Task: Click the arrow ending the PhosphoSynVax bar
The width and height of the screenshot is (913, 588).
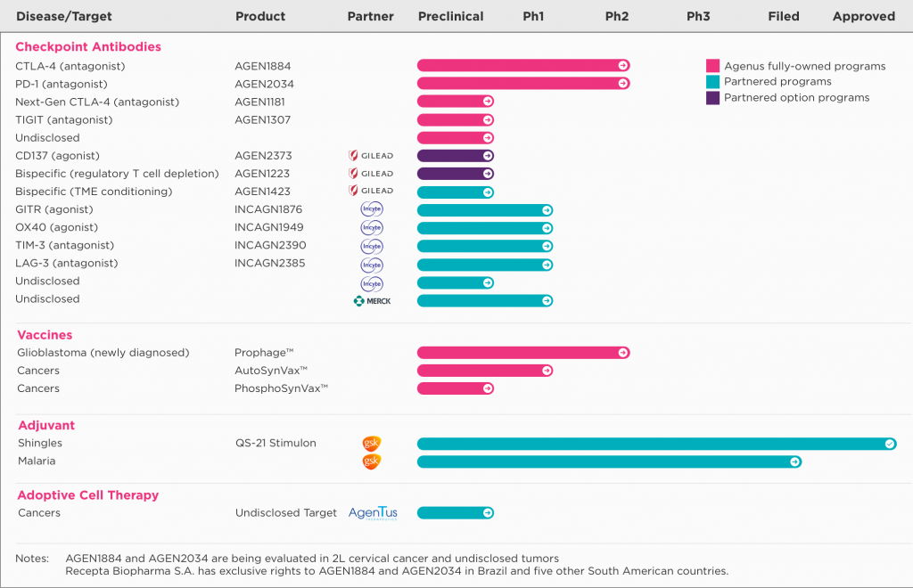Action: [488, 388]
